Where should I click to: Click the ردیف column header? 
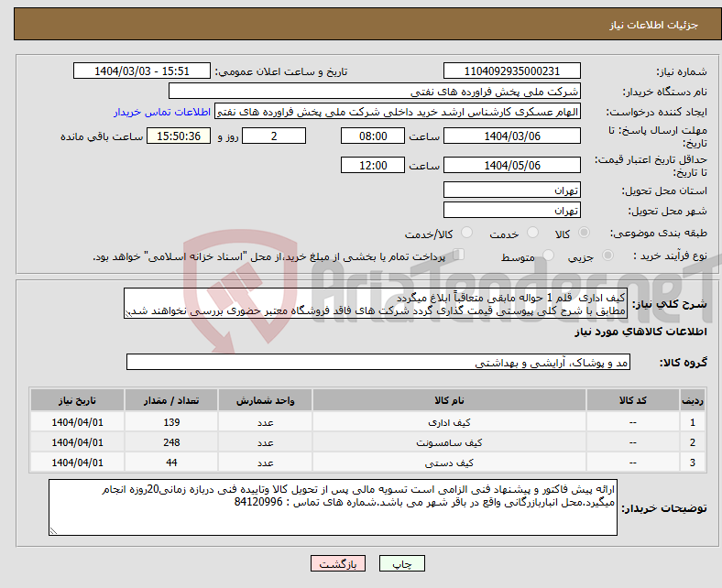(693, 400)
